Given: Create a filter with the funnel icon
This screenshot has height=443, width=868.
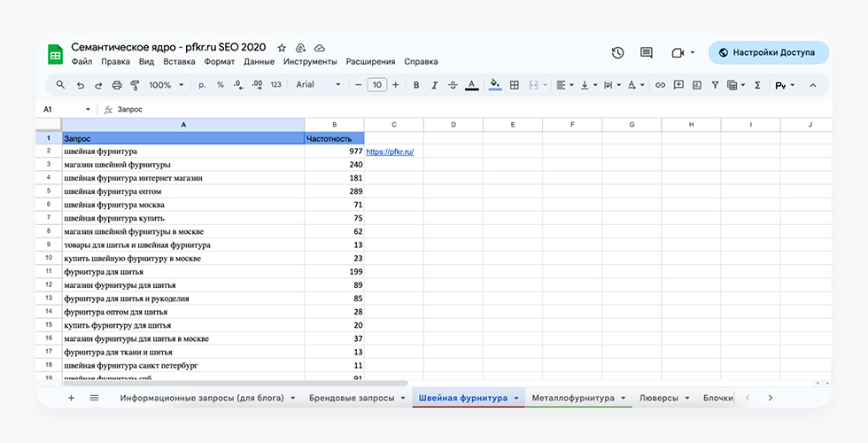Looking at the screenshot, I should click(x=714, y=85).
